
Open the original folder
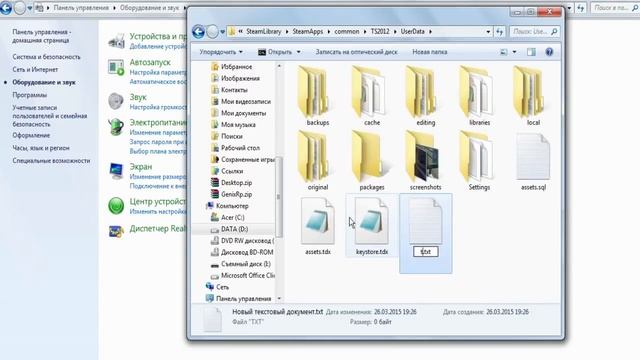[x=318, y=160]
